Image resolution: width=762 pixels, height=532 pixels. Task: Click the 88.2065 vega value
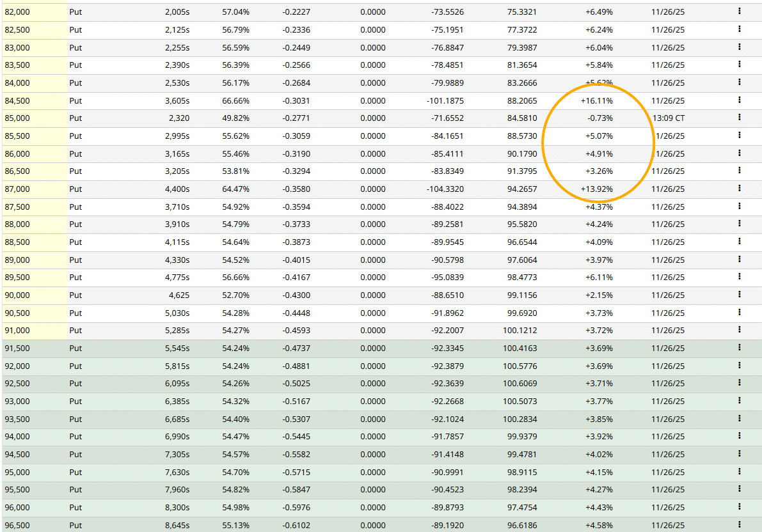522,101
